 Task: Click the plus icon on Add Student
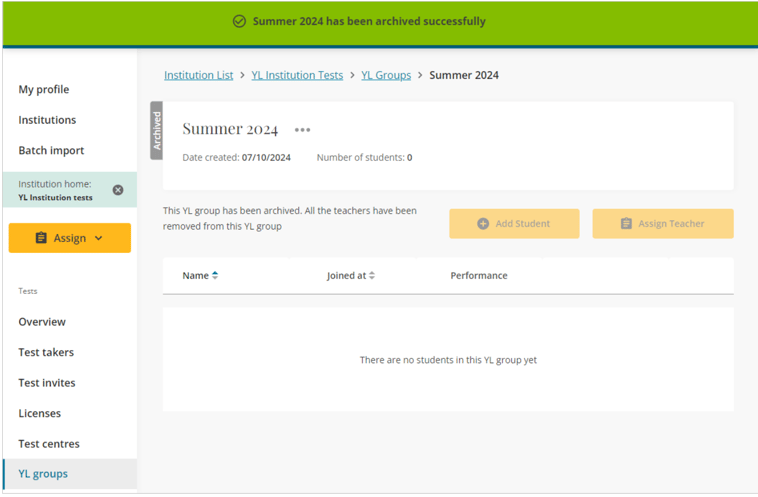tap(483, 224)
